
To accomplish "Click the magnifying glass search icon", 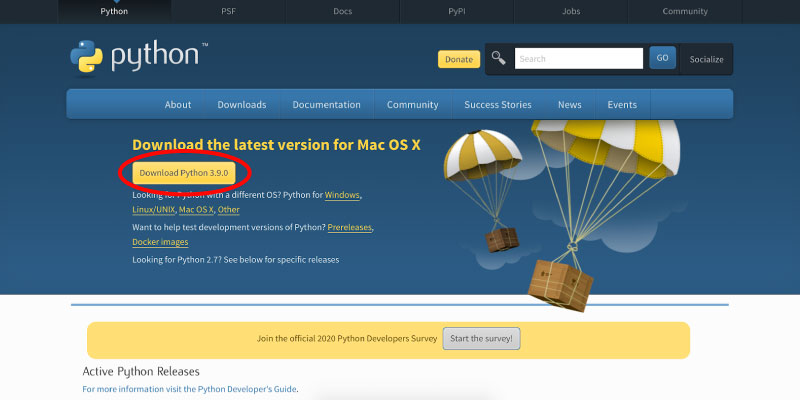I will tap(498, 58).
